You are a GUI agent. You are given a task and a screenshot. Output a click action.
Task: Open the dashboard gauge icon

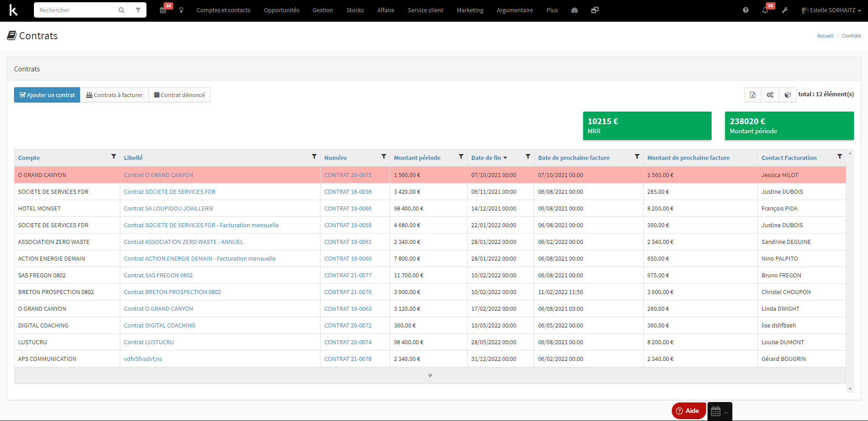coord(575,10)
